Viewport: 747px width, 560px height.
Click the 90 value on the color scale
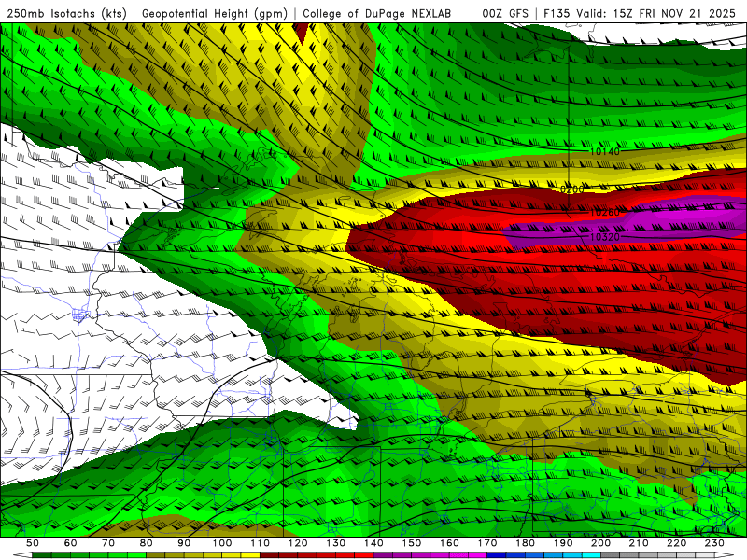(184, 543)
